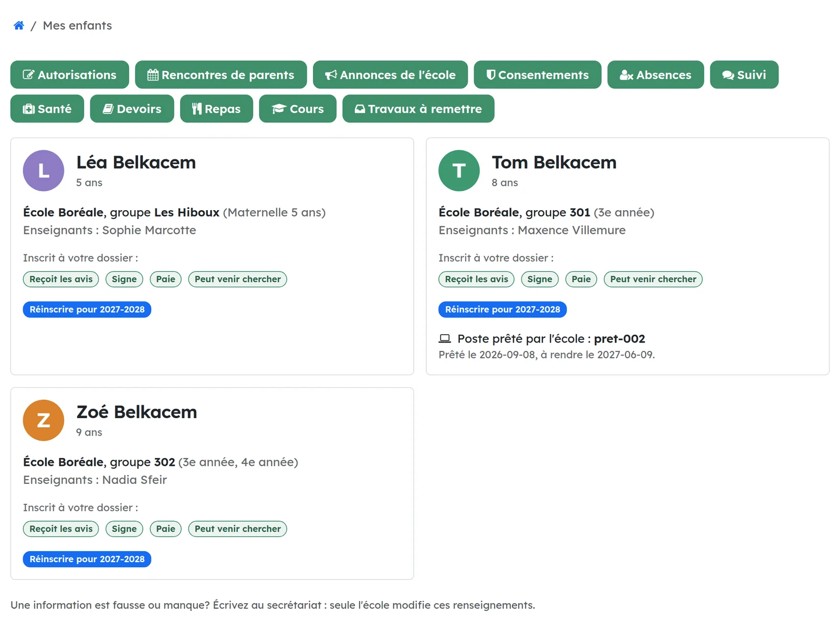This screenshot has width=840, height=622.
Task: Click Zoé's "Paie" badge
Action: coord(166,528)
